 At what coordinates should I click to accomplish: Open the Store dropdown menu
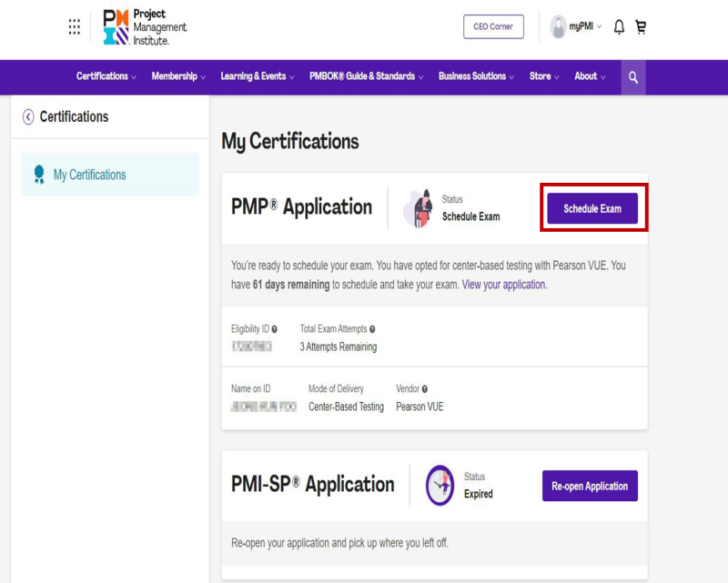(543, 77)
